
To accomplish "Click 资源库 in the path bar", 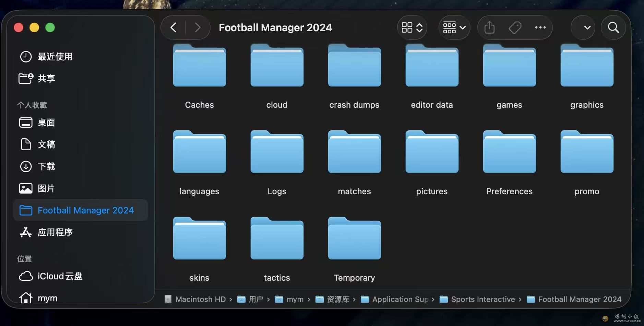I will click(x=337, y=299).
